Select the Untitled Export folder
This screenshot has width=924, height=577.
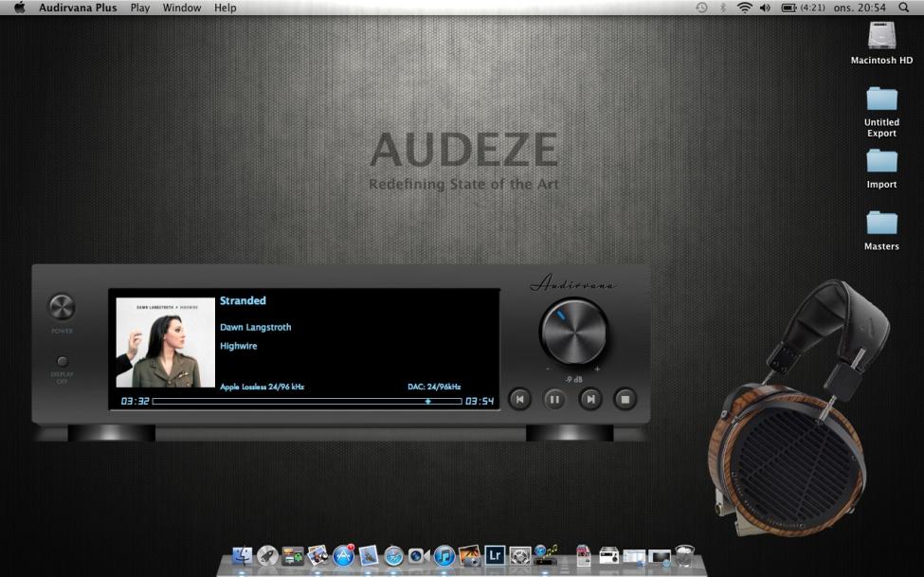881,99
